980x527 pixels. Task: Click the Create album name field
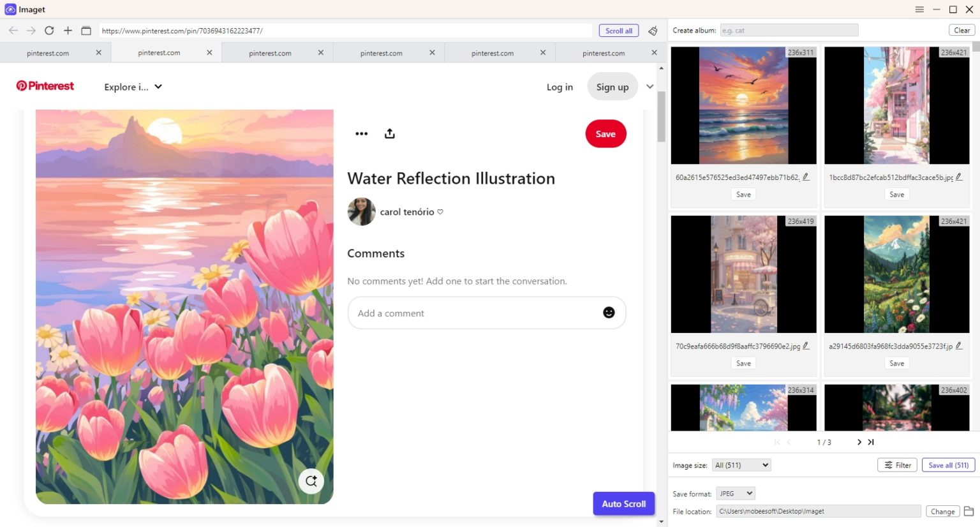(x=789, y=31)
